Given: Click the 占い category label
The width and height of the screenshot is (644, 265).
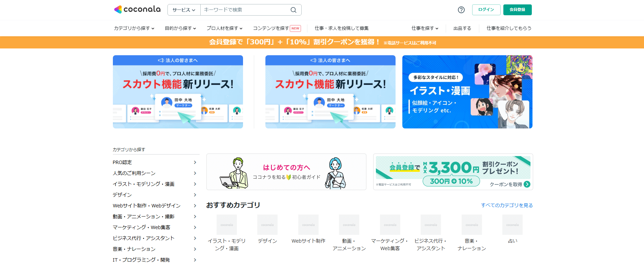Looking at the screenshot, I should 512,241.
